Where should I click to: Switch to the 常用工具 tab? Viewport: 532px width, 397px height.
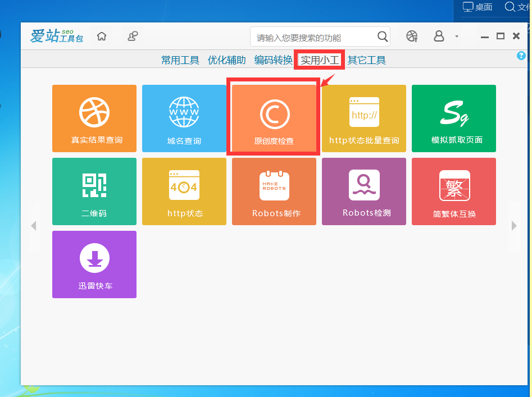click(180, 60)
